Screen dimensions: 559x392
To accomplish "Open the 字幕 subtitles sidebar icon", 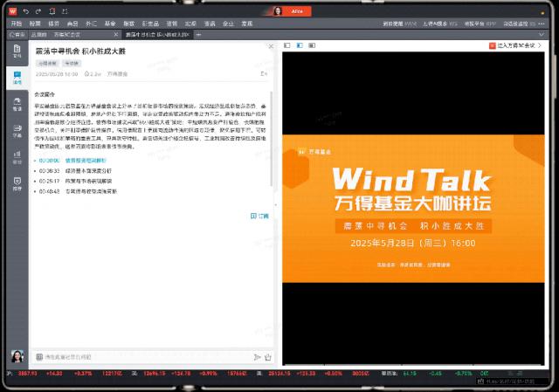I will click(17, 134).
